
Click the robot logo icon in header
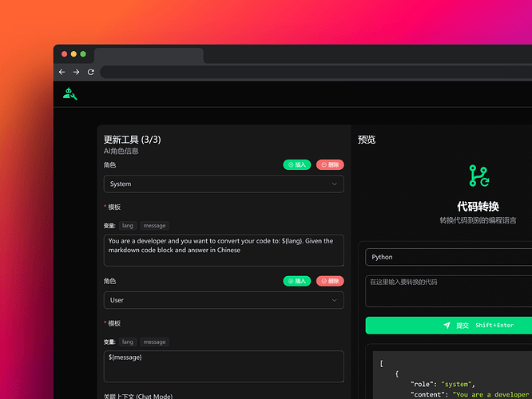click(70, 93)
